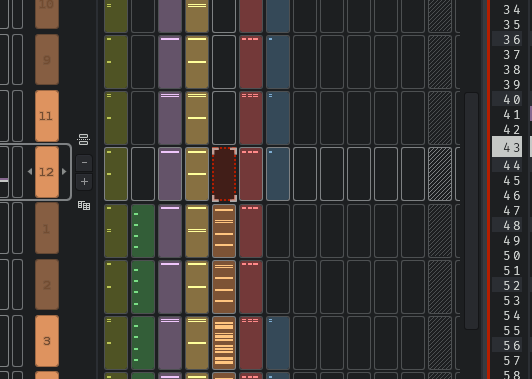Select the green cell in pattern 3 row
The height and width of the screenshot is (379, 532).
143,343
